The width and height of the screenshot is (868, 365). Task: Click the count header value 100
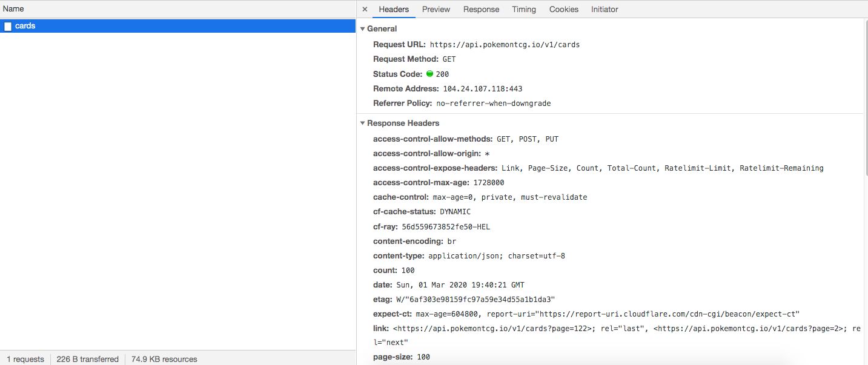(407, 271)
